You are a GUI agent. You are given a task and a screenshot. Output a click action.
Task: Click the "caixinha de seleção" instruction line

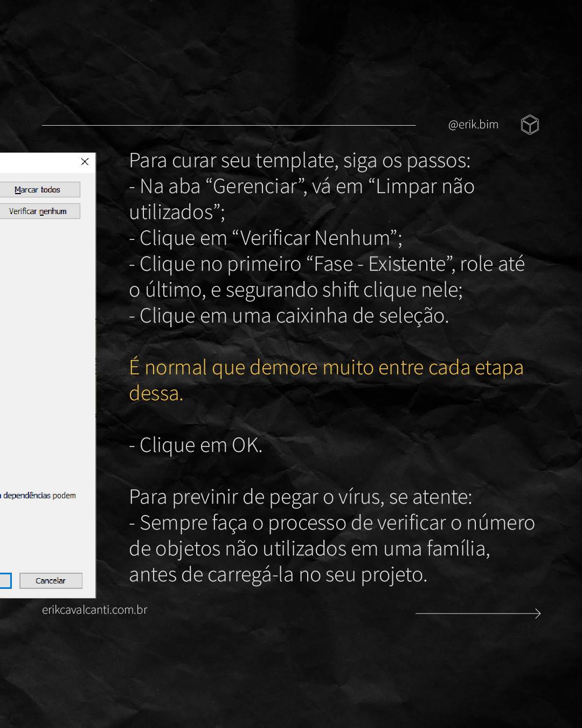[x=289, y=316]
